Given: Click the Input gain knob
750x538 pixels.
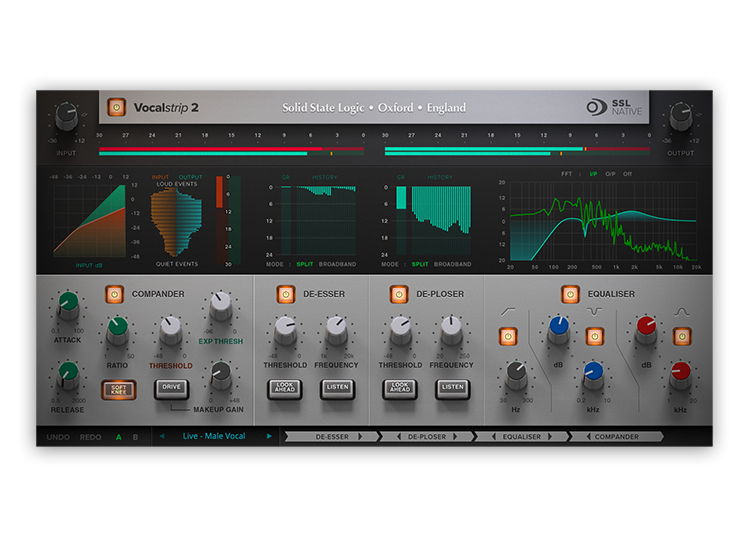Looking at the screenshot, I should click(66, 117).
